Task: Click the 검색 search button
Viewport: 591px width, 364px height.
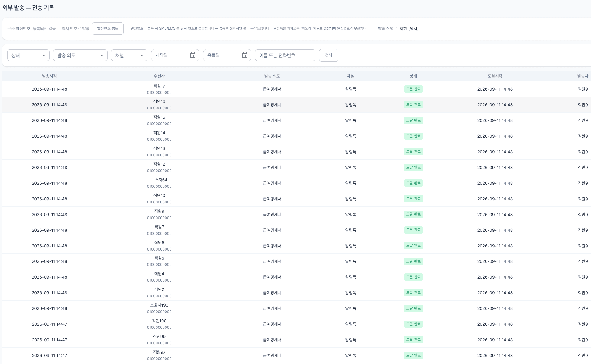Action: tap(329, 55)
